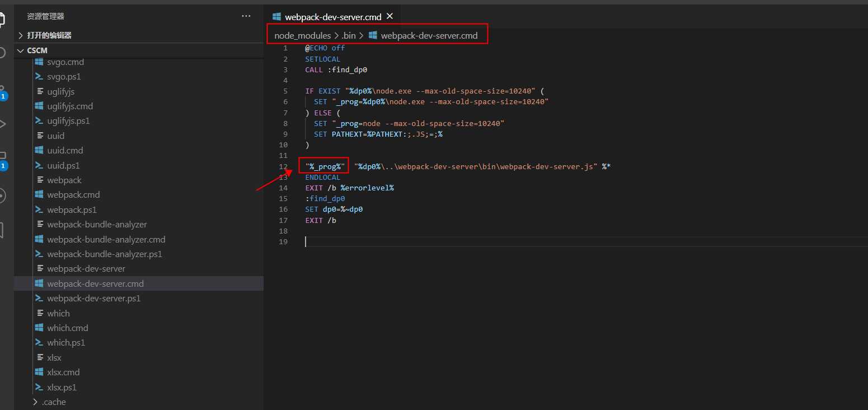Open uuid file without extension

click(x=56, y=136)
